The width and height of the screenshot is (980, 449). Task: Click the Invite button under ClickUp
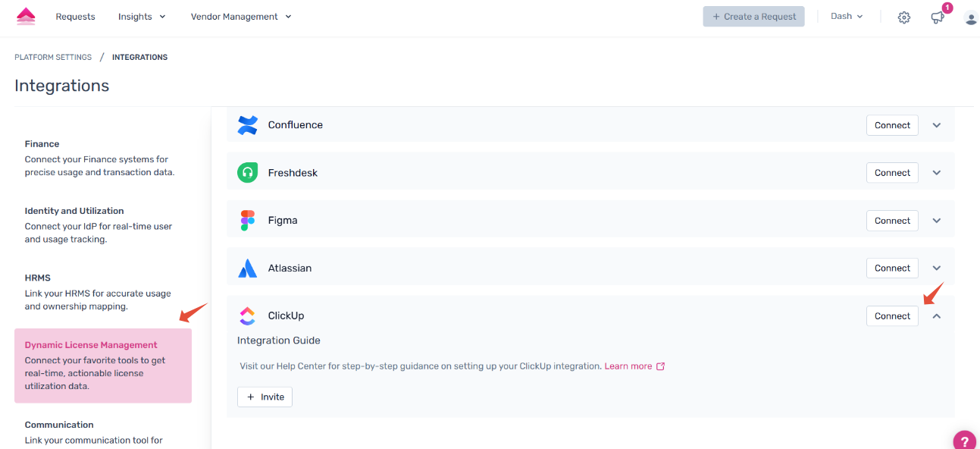pos(265,397)
